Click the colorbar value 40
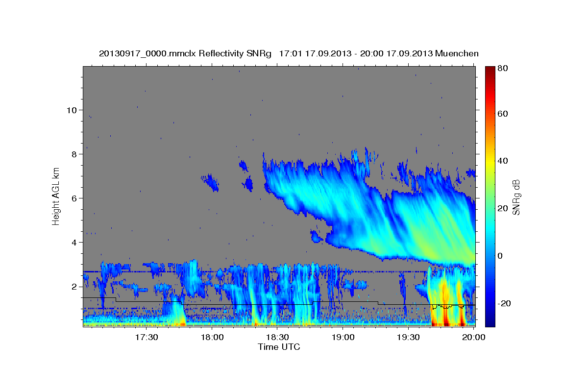 pos(504,161)
